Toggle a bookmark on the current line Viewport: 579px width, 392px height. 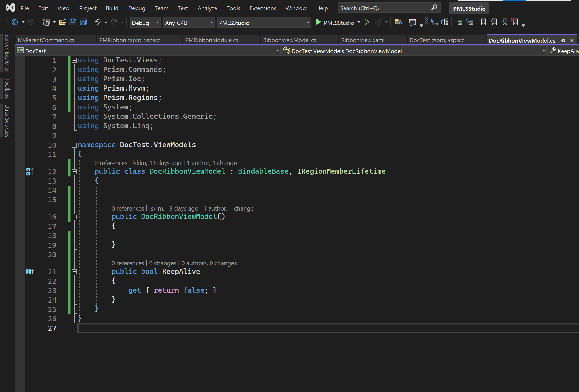pos(483,22)
